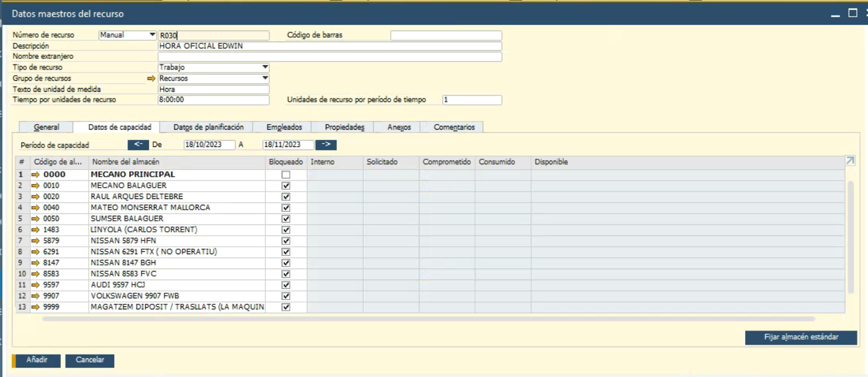The width and height of the screenshot is (868, 377).
Task: Open the Empleados tab
Action: pos(284,127)
